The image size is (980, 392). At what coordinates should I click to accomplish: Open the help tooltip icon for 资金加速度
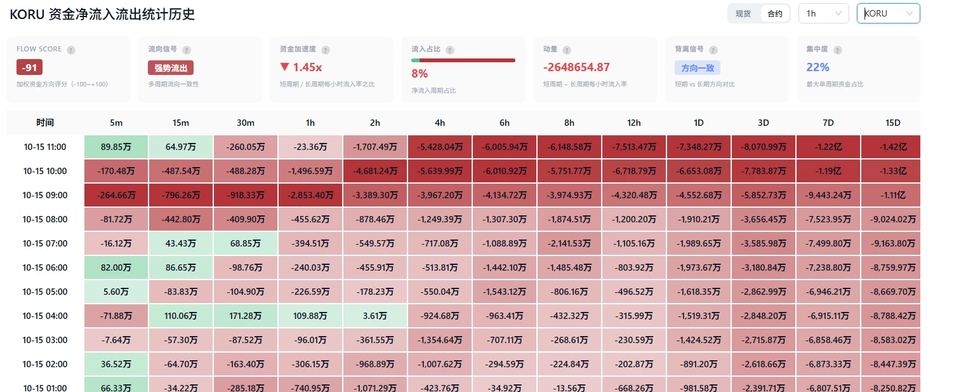(x=326, y=50)
